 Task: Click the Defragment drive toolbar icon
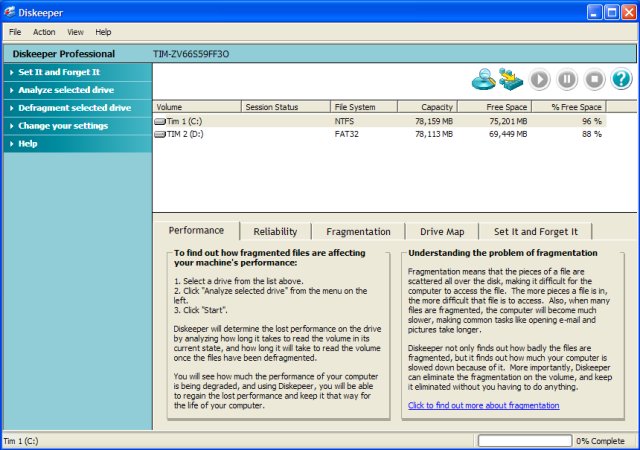coord(511,79)
